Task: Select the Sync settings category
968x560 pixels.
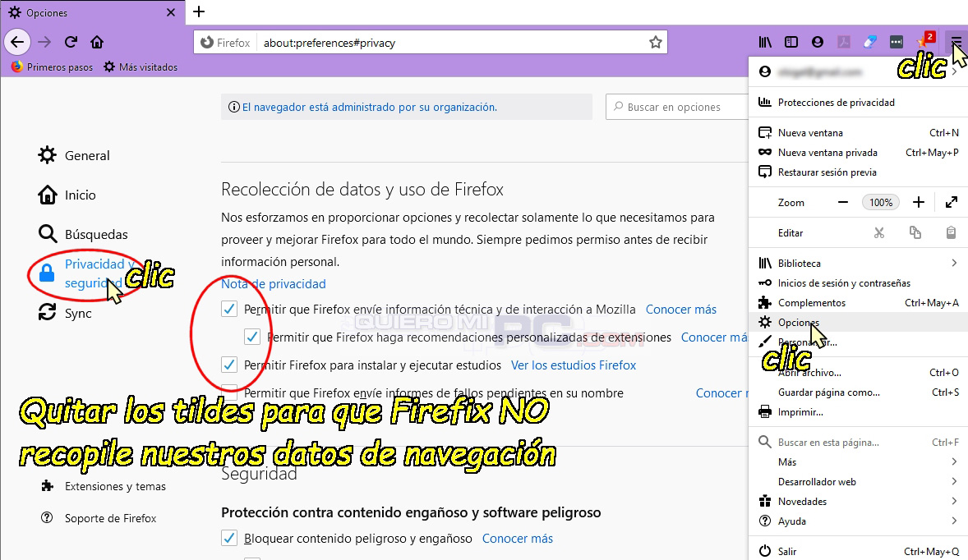Action: pos(66,314)
